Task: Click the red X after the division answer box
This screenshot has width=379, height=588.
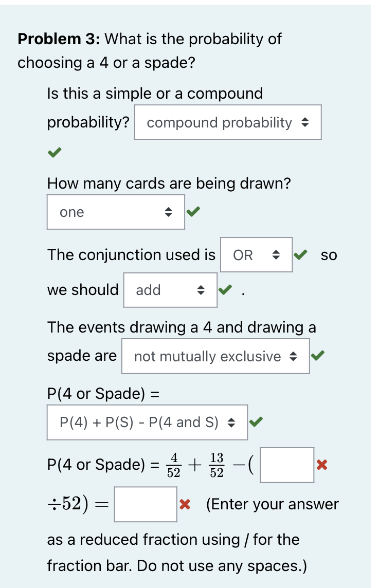Action: coord(185,505)
